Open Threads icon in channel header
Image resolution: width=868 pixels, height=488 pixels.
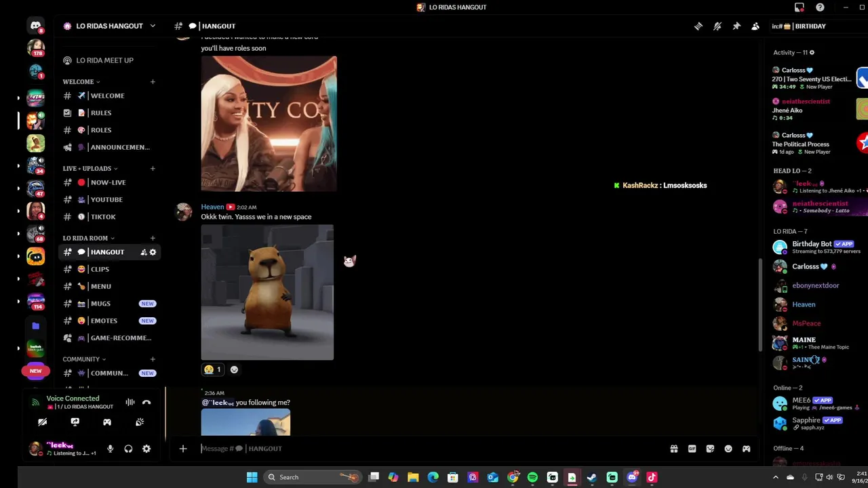click(698, 26)
